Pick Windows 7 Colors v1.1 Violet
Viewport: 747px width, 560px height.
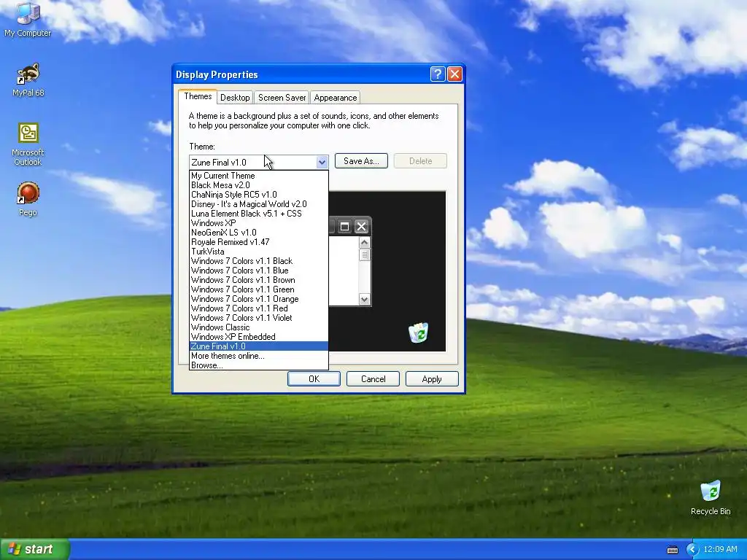pos(259,318)
